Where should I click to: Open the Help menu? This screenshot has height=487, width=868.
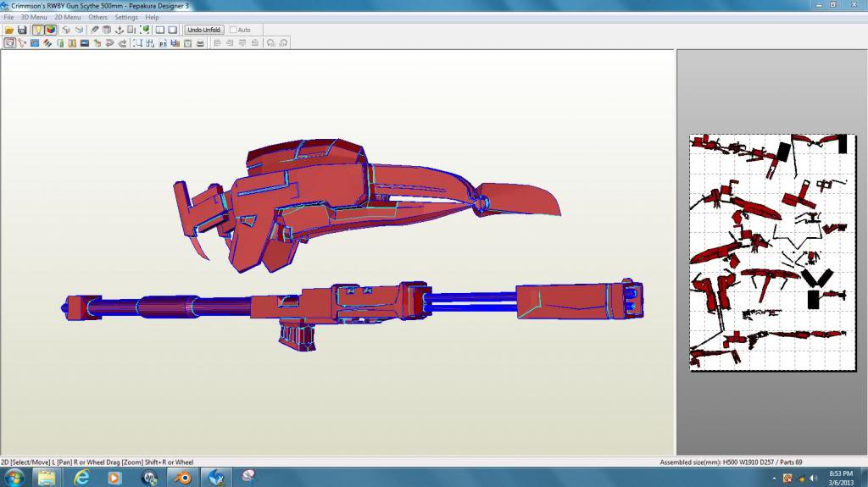152,17
